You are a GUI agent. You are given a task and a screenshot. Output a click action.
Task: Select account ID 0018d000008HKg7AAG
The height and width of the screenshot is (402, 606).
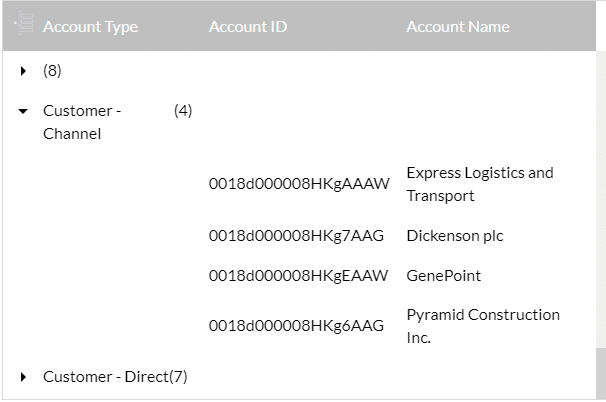coord(296,236)
